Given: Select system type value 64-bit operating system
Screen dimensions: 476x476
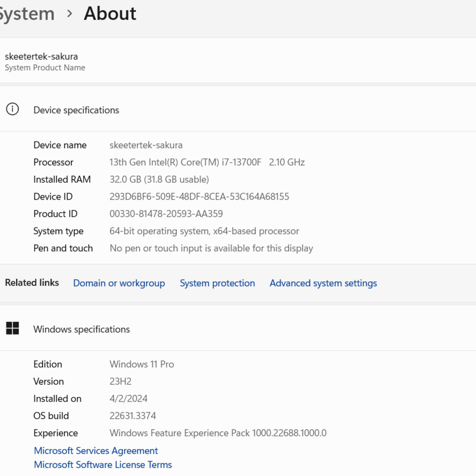Looking at the screenshot, I should pyautogui.click(x=204, y=231).
